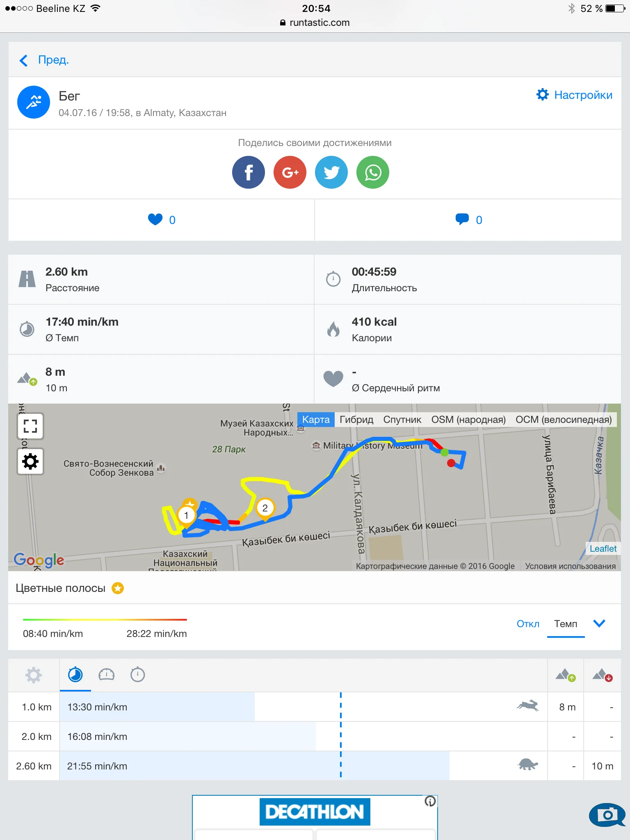This screenshot has height=840, width=630.
Task: Tap the Twitter share icon
Action: [x=331, y=172]
